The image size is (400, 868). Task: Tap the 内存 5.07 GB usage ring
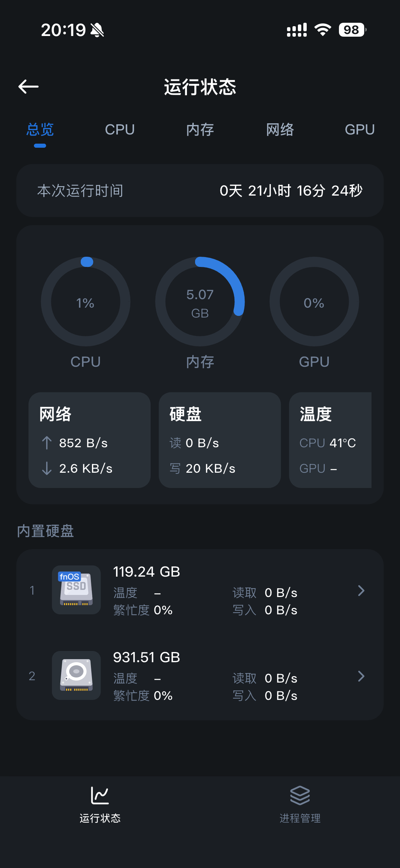pyautogui.click(x=200, y=302)
